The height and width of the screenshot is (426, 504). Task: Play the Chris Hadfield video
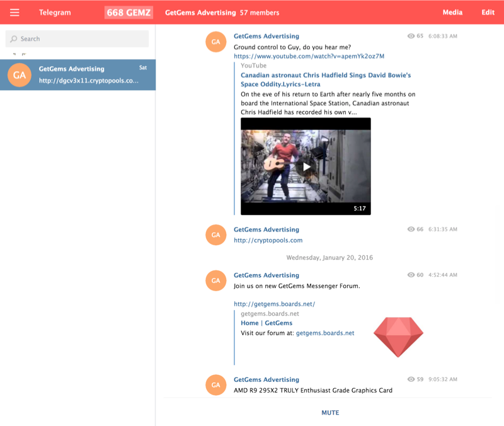(306, 166)
